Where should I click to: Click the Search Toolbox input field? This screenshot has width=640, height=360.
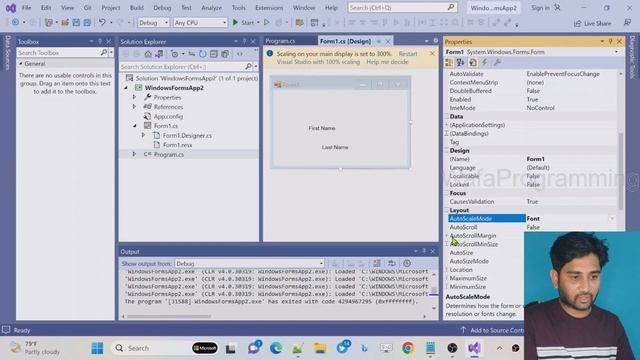coord(59,53)
